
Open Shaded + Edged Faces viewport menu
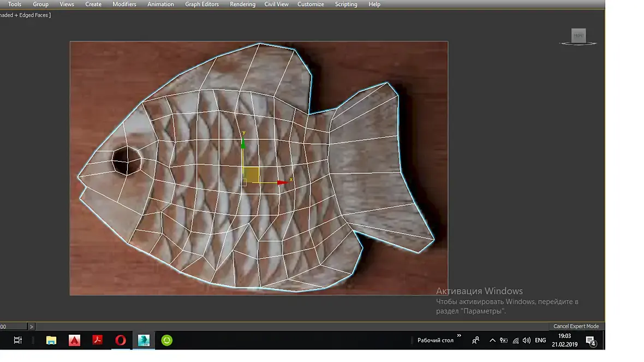pyautogui.click(x=25, y=15)
